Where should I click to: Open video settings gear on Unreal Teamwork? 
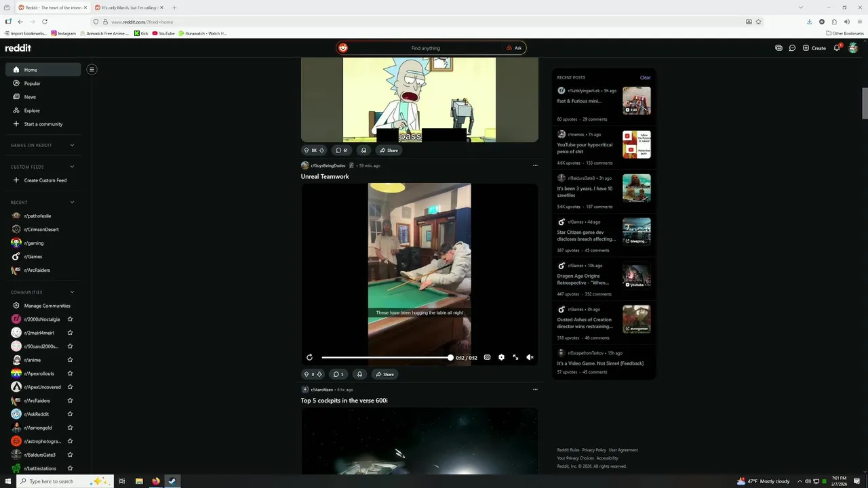point(501,357)
